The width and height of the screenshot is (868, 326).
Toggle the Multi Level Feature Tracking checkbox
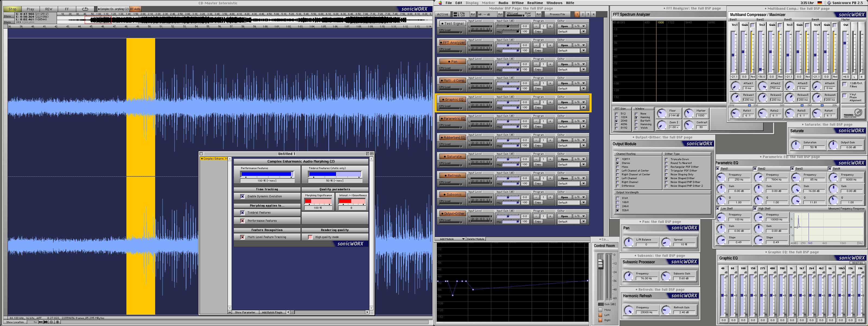click(242, 237)
